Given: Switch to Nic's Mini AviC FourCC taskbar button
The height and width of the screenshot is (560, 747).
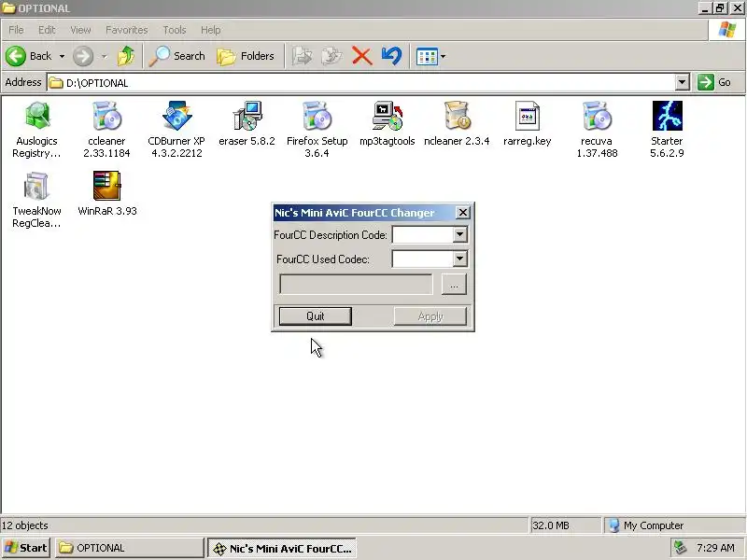Looking at the screenshot, I should [282, 549].
